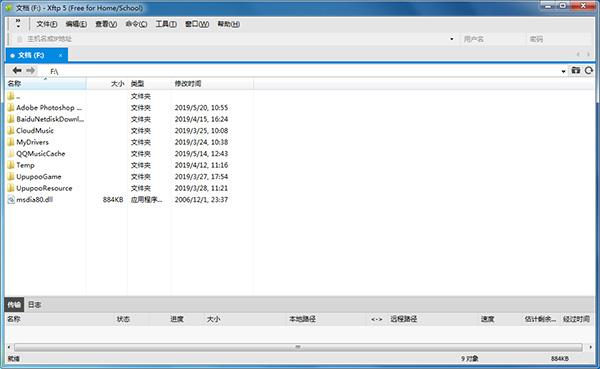Select the CloudMusic folder name
Viewport: 600px width, 369px height.
[35, 131]
